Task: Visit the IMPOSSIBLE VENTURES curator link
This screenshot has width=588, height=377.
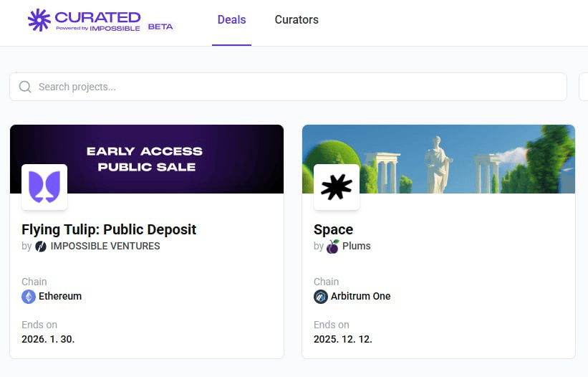Action: (x=105, y=247)
